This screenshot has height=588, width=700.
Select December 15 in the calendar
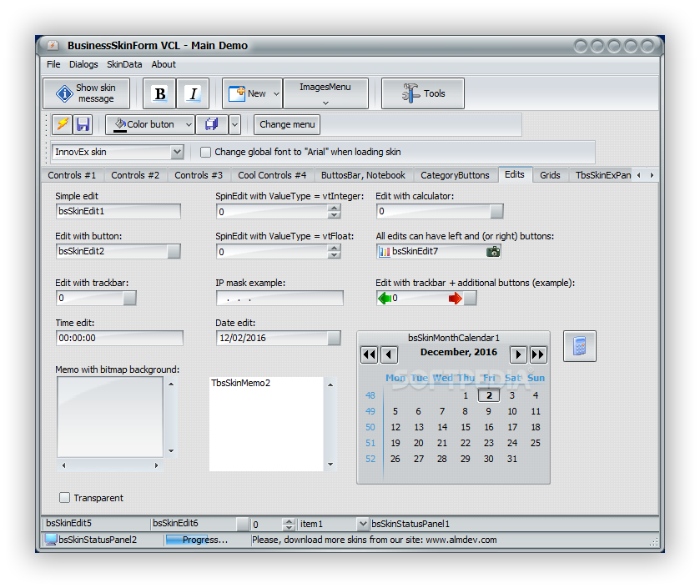(466, 427)
